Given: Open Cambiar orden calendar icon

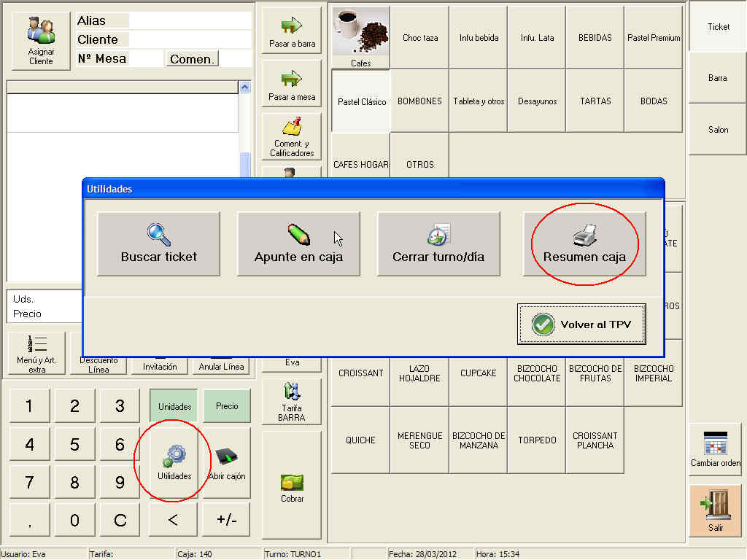Looking at the screenshot, I should click(715, 449).
